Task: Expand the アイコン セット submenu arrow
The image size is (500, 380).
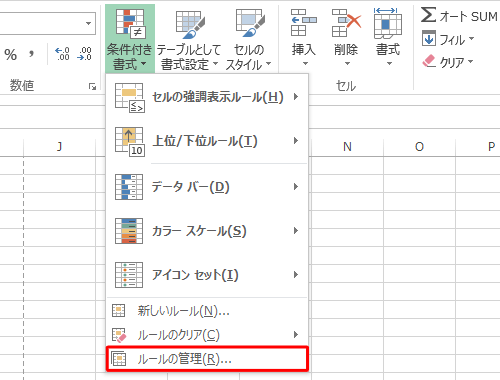Action: (296, 275)
